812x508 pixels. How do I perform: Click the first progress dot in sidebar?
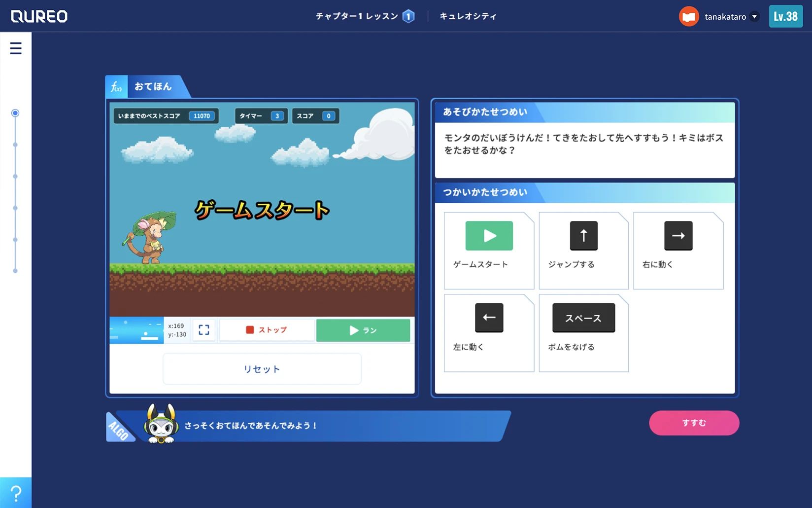point(15,113)
